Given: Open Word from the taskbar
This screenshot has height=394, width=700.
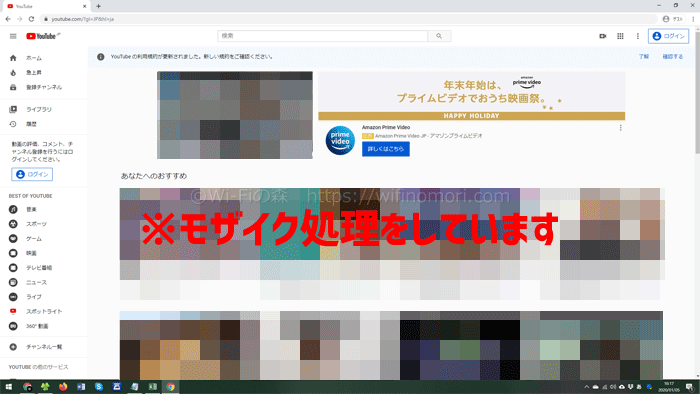Looking at the screenshot, I should (x=81, y=387).
